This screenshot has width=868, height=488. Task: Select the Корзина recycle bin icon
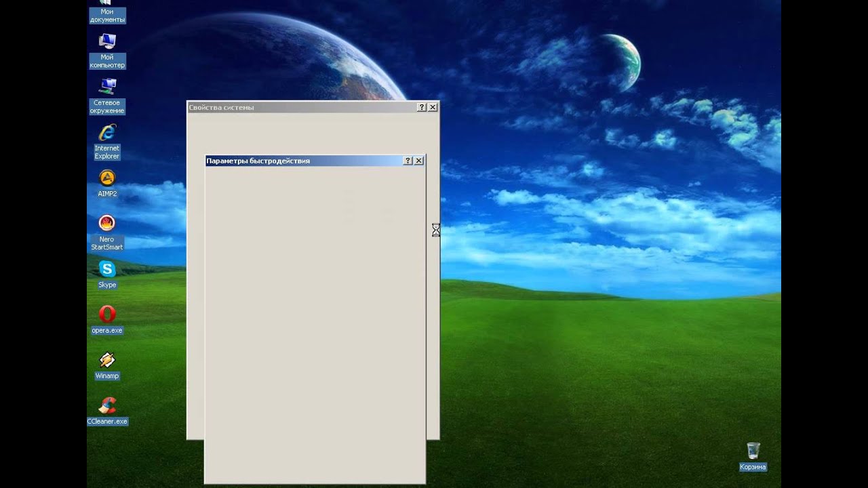[753, 455]
